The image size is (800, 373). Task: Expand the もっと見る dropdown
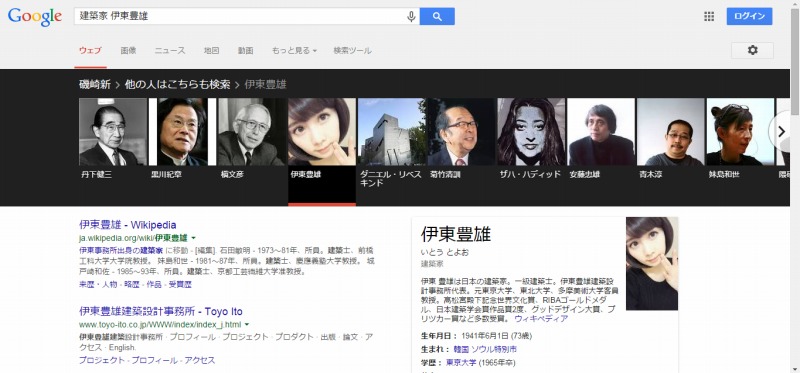(x=294, y=51)
